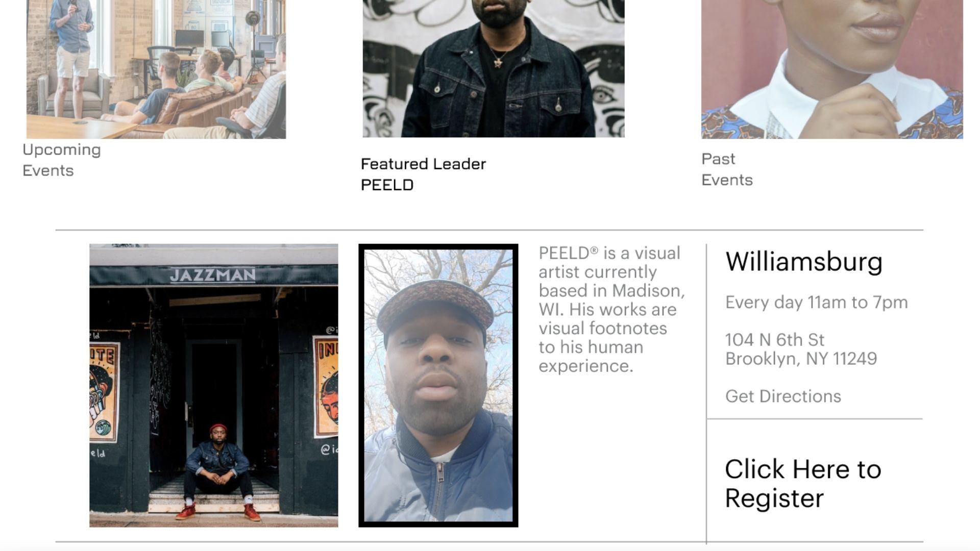Click the Brooklyn, NY 11249 line
The width and height of the screenshot is (980, 551).
click(801, 359)
